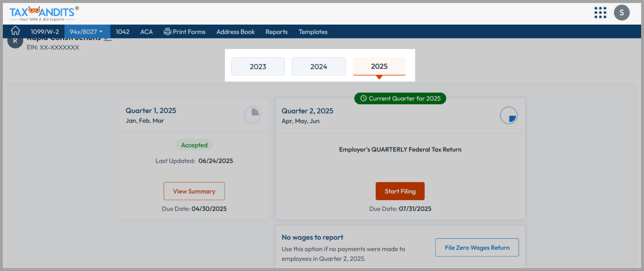Click the Current Quarter for 2025 badge
This screenshot has width=644, height=271.
[x=400, y=99]
